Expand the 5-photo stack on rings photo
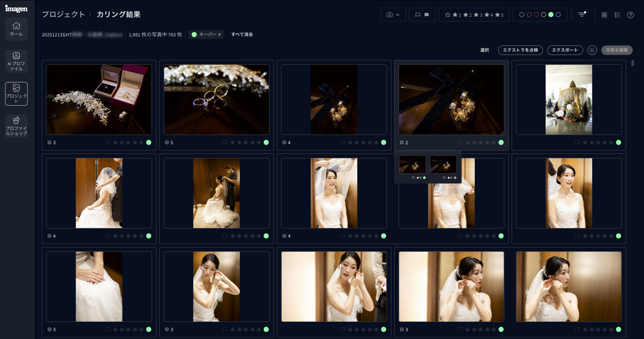This screenshot has width=644, height=339. (x=169, y=142)
